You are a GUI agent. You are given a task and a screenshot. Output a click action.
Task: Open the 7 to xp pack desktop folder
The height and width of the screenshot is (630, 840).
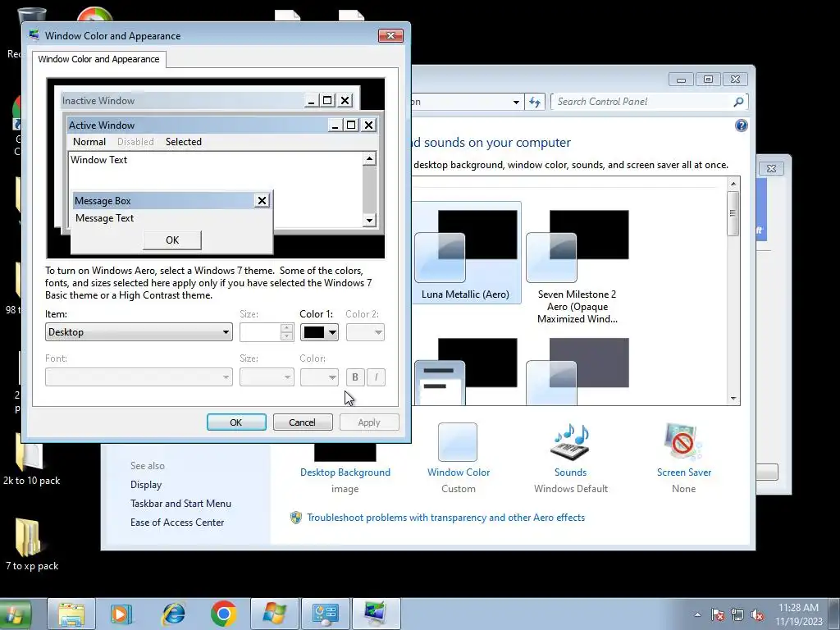[31, 545]
